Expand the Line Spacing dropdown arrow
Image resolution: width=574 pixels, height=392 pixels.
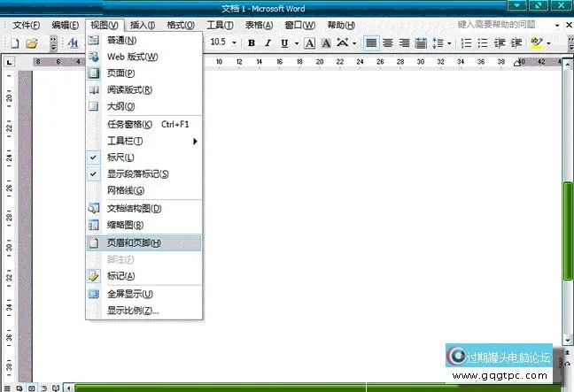[449, 43]
